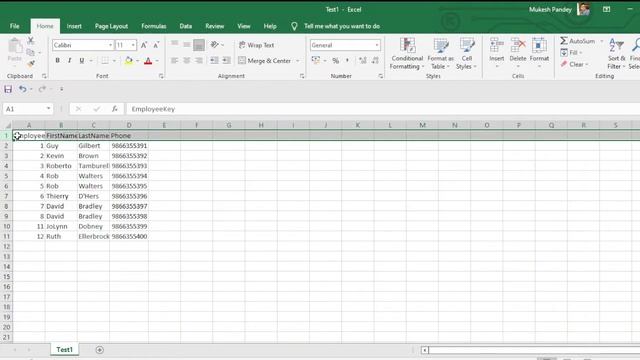This screenshot has height=360, width=640.
Task: Open Cell Styles gallery
Action: click(x=467, y=53)
